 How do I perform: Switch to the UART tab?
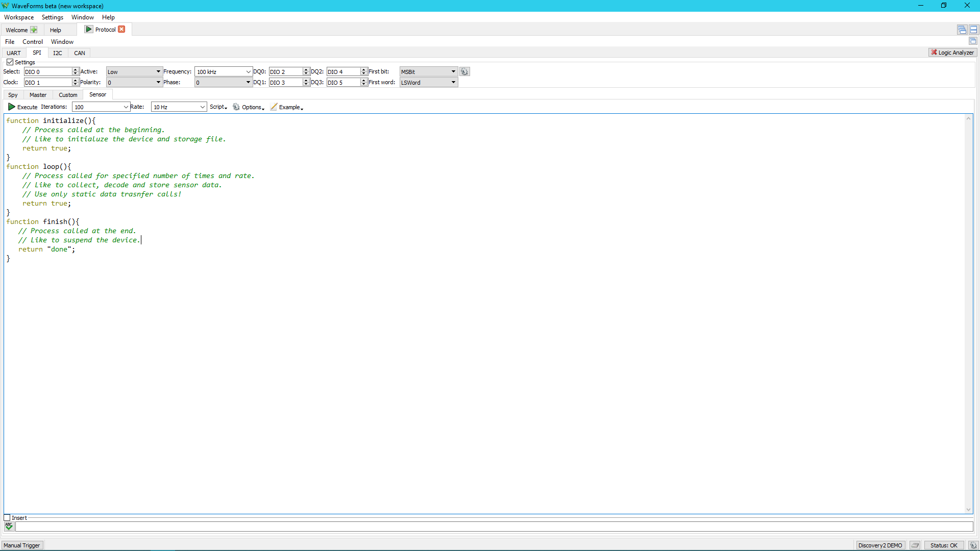tap(14, 53)
